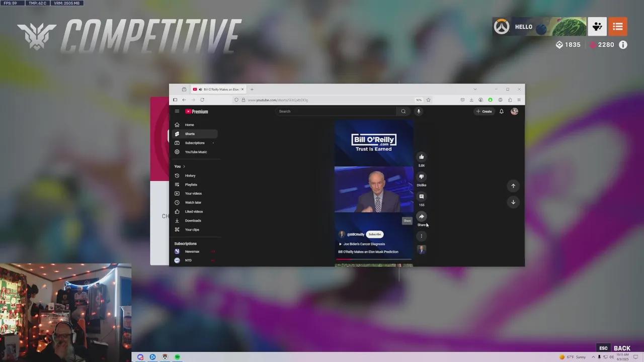Open the comments on the short
The height and width of the screenshot is (362, 644).
(x=422, y=197)
